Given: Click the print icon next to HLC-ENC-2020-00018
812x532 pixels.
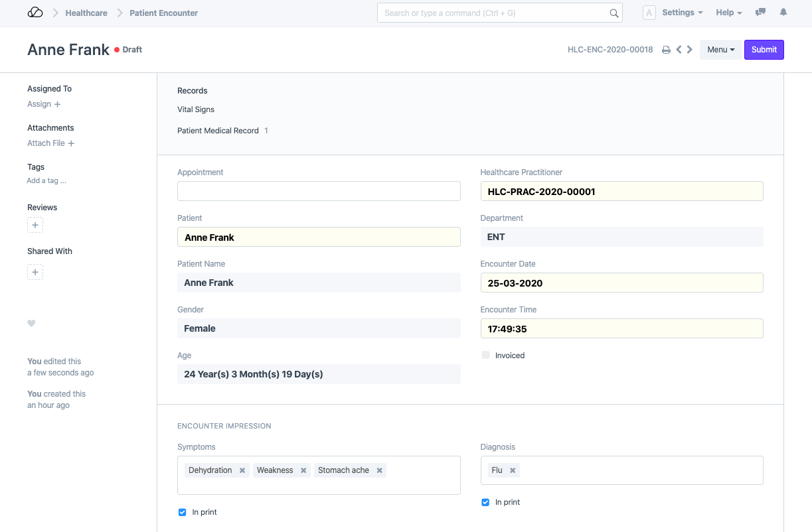Looking at the screenshot, I should (667, 49).
